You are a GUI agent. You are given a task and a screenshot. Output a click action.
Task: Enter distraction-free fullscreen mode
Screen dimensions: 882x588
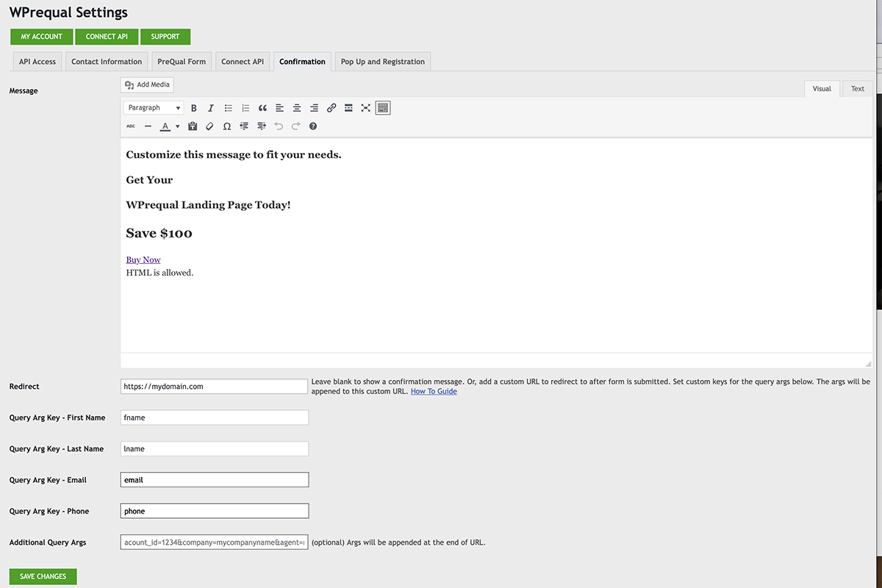click(365, 108)
